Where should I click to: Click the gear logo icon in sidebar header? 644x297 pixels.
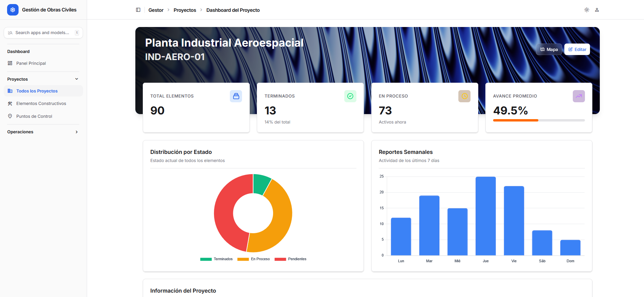(13, 10)
